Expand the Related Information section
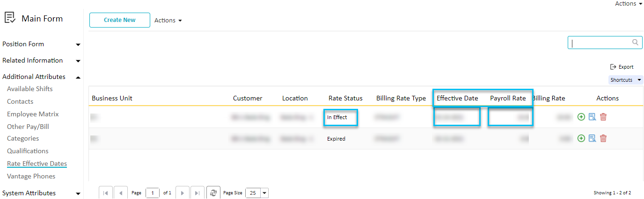Image resolution: width=644 pixels, height=199 pixels. (x=41, y=60)
